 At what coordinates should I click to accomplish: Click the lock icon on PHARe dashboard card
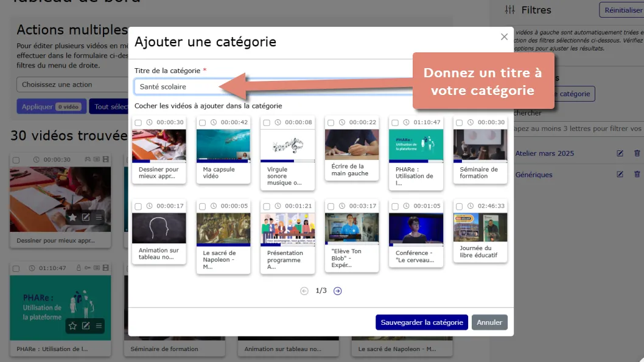click(79, 268)
